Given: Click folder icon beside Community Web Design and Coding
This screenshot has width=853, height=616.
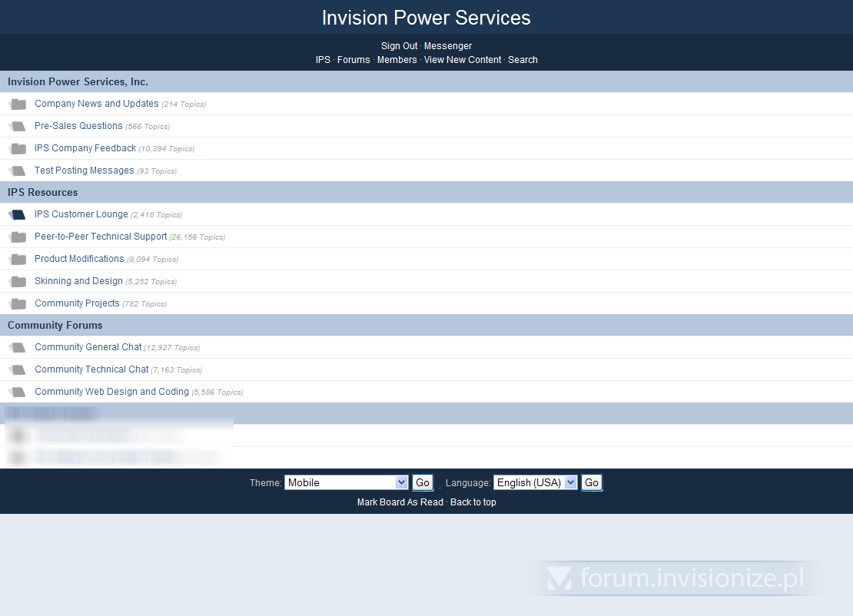Looking at the screenshot, I should pos(18,392).
